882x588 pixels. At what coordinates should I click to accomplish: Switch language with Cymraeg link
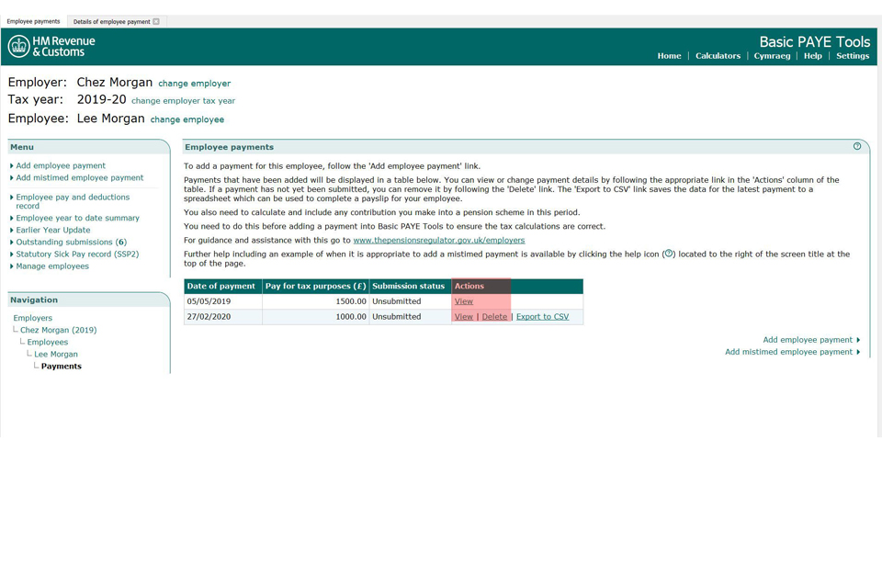tap(772, 56)
